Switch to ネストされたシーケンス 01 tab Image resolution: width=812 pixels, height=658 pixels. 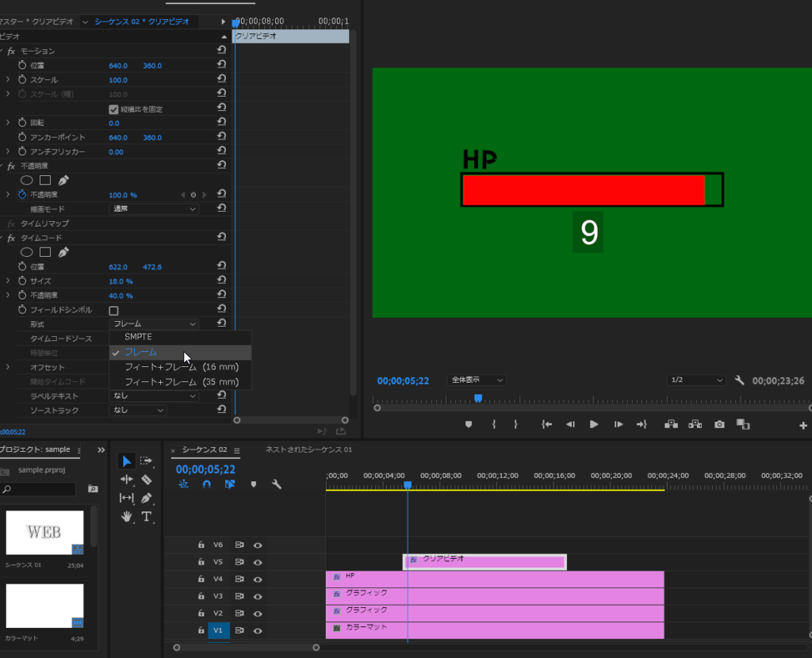tap(308, 450)
